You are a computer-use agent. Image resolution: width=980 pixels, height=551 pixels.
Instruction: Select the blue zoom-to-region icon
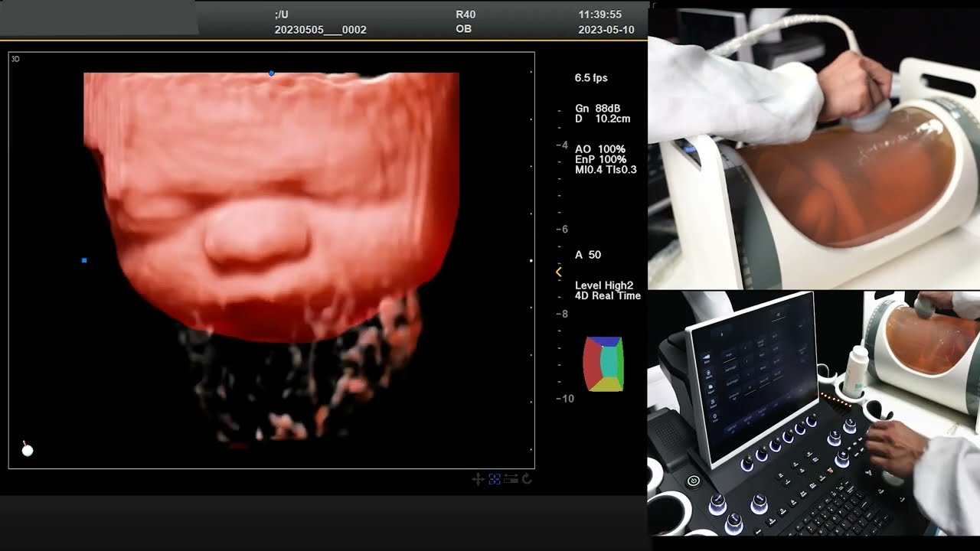point(495,479)
